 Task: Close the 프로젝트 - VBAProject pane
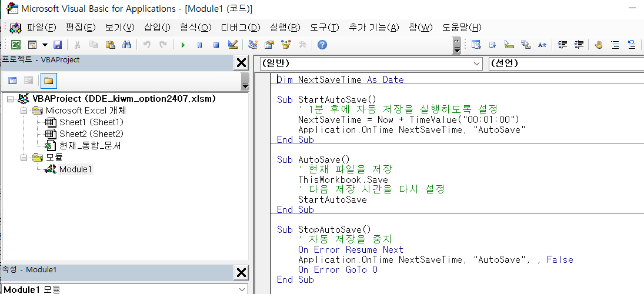pyautogui.click(x=241, y=63)
